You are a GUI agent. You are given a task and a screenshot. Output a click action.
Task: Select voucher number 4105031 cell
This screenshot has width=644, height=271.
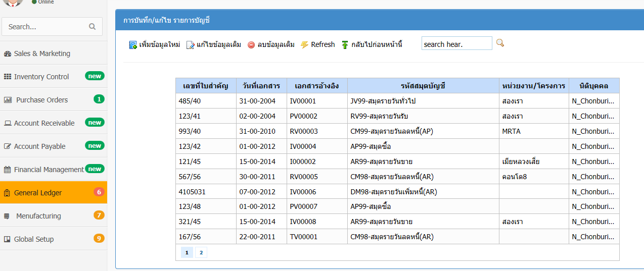click(206, 192)
